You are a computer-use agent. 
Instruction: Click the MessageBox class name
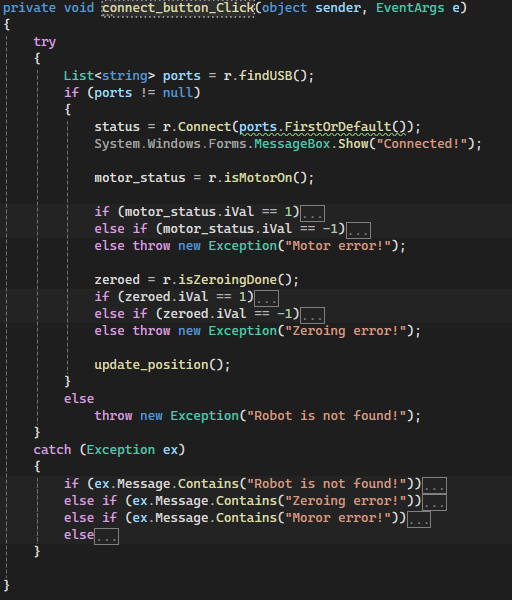[x=292, y=144]
